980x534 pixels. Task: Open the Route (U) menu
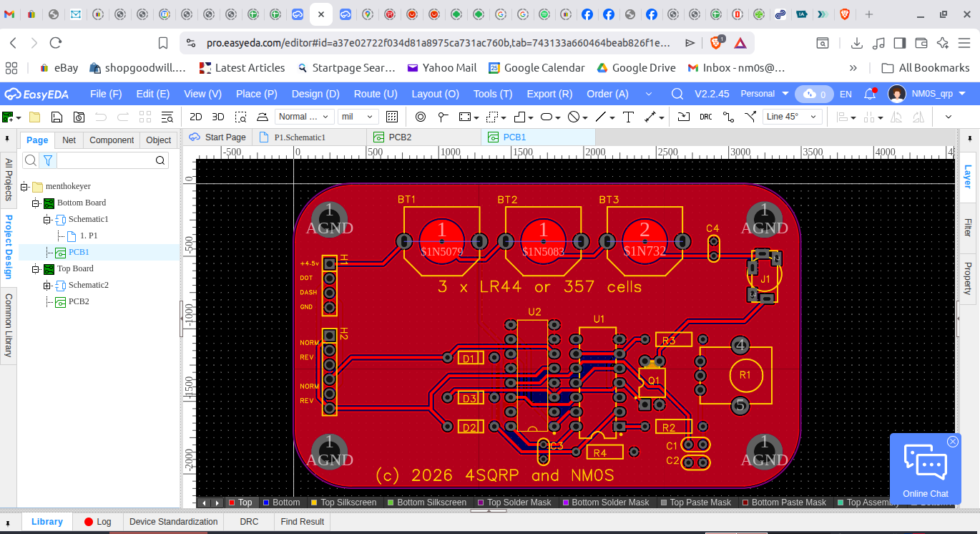click(376, 94)
